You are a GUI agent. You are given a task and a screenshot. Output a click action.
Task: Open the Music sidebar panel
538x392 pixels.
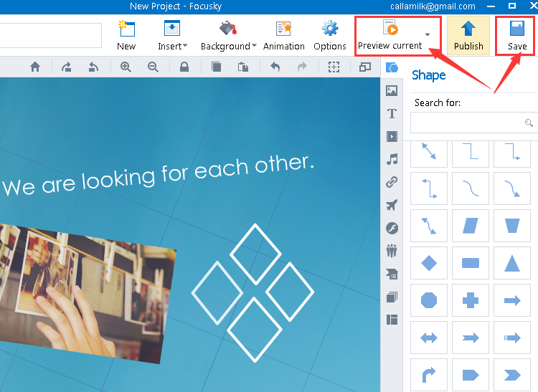[392, 159]
